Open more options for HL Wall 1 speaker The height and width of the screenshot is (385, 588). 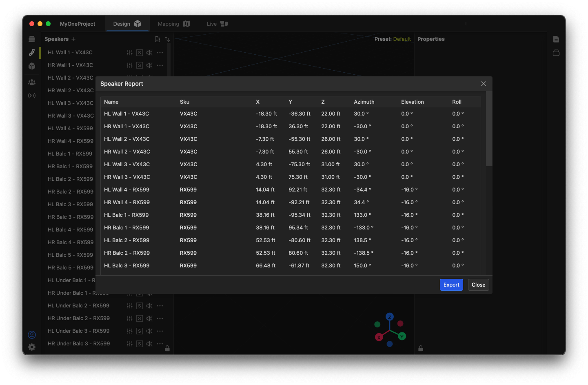(160, 53)
